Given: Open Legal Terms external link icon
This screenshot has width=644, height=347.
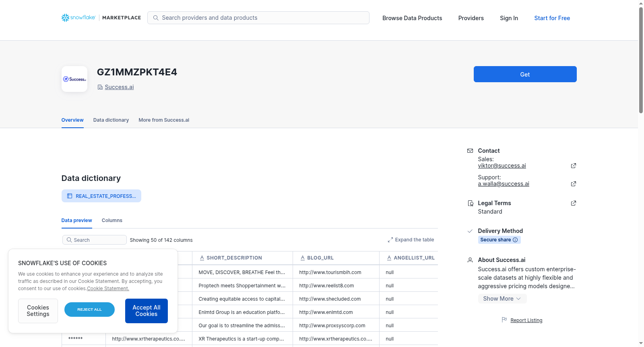Looking at the screenshot, I should (x=574, y=203).
